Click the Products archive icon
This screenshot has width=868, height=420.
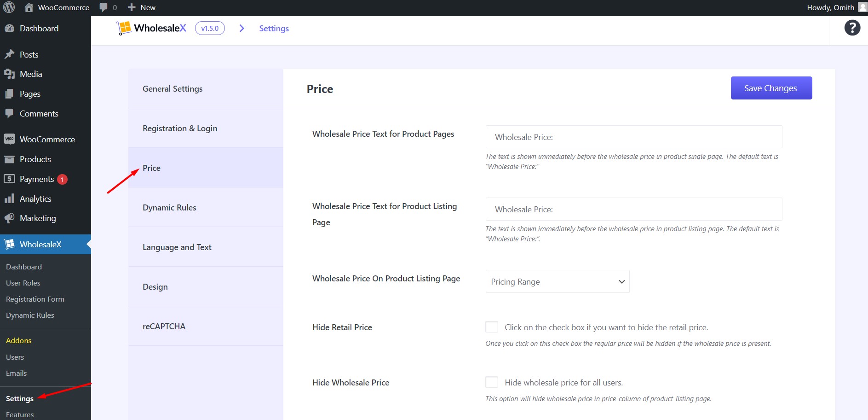pyautogui.click(x=10, y=159)
